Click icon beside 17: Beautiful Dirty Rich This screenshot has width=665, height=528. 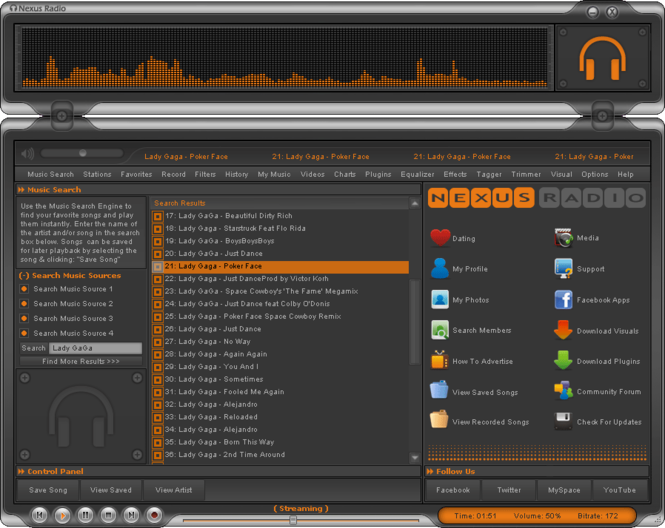(158, 216)
